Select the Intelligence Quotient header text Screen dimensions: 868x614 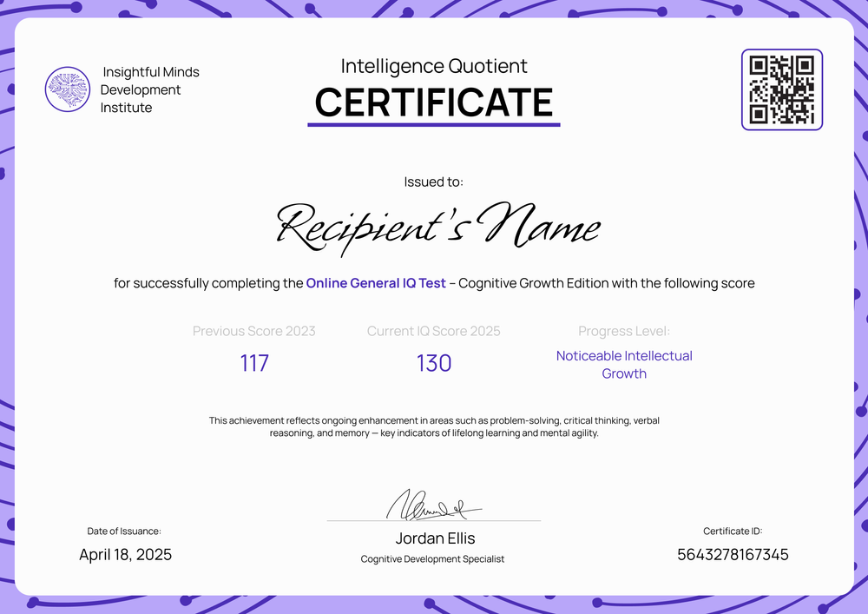pos(433,66)
